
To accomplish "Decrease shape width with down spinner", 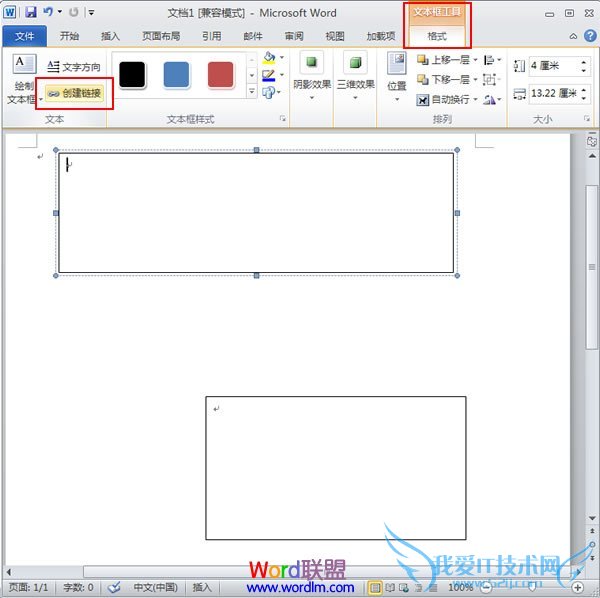I will (584, 98).
